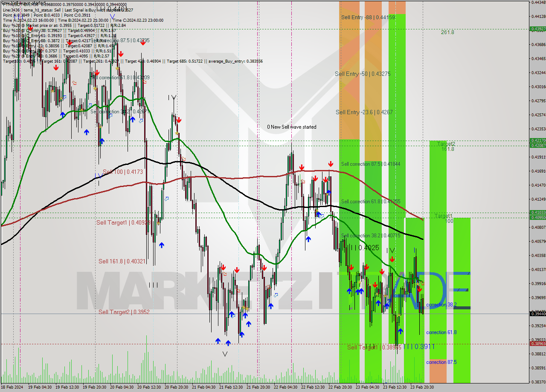Click the 'Sell 100 | 0.4173' label
The image size is (546, 392).
click(123, 171)
